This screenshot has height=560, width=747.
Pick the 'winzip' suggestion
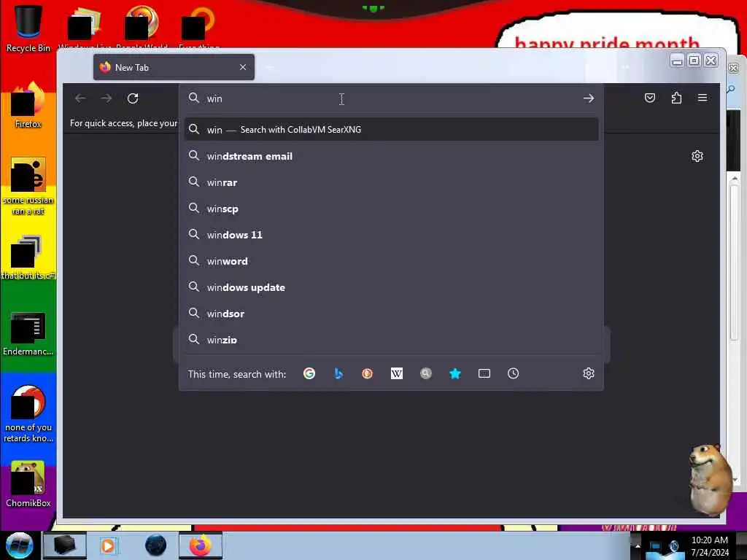pyautogui.click(x=391, y=340)
